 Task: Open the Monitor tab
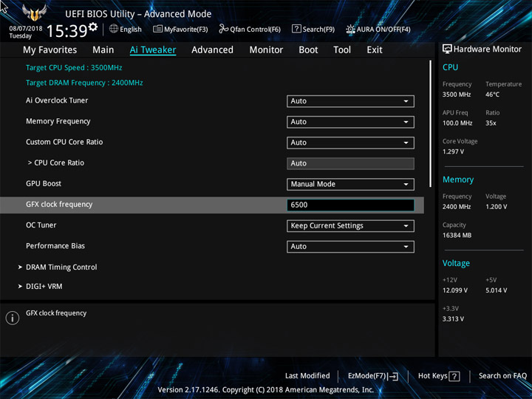266,50
